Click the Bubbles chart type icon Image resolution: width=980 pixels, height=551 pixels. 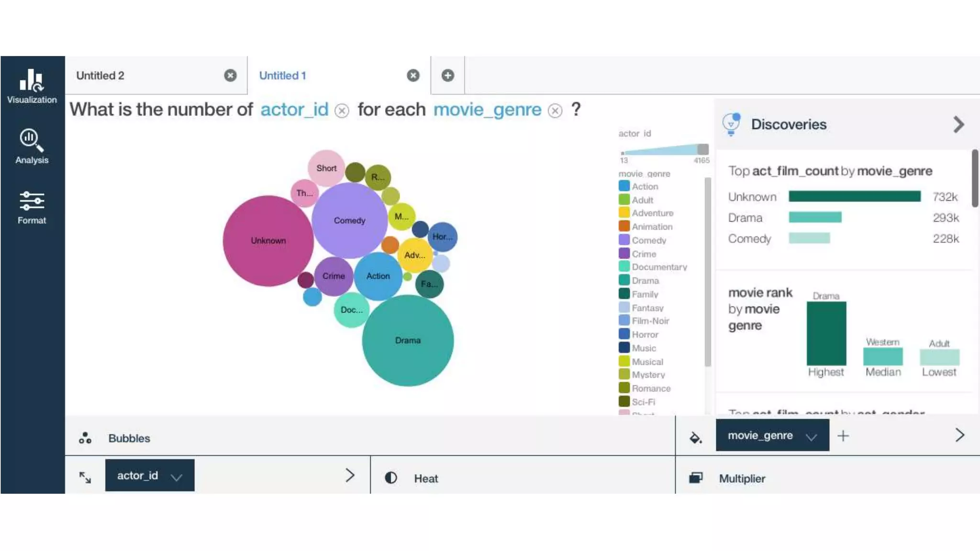pos(85,438)
